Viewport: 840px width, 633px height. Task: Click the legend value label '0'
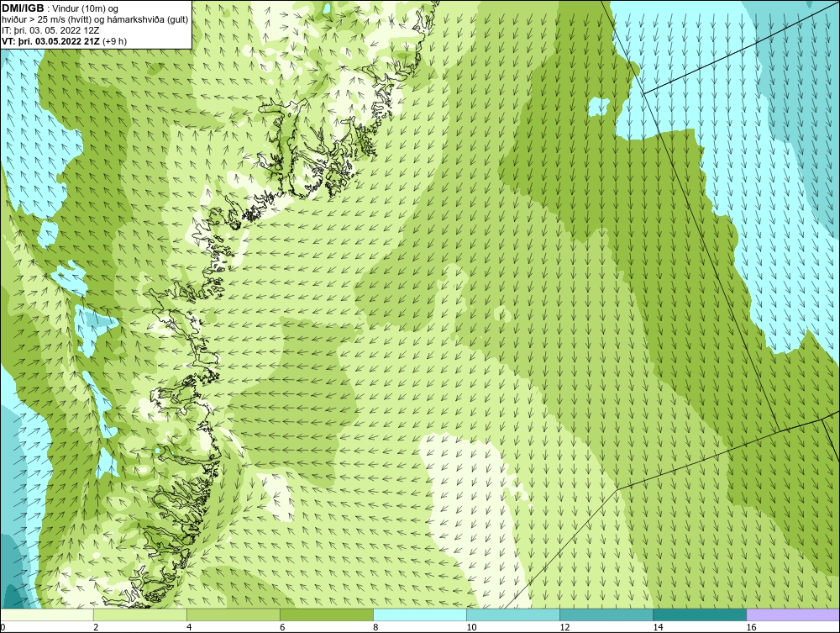(x=3, y=627)
